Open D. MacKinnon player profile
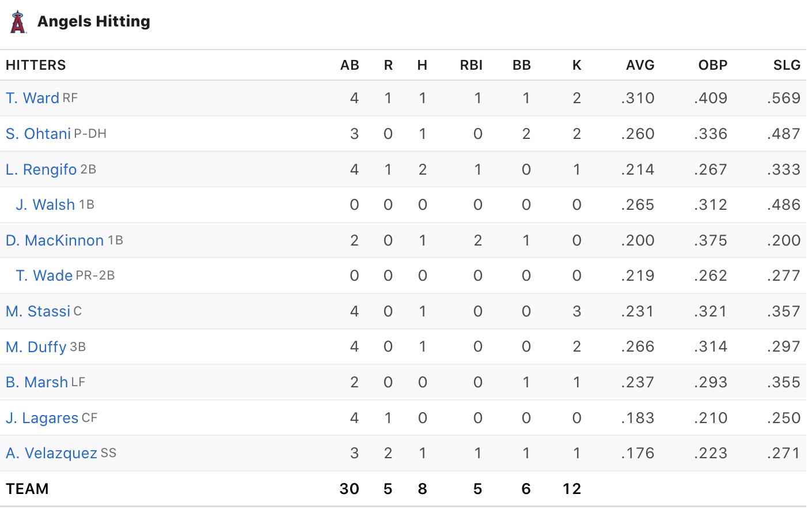 pos(55,240)
